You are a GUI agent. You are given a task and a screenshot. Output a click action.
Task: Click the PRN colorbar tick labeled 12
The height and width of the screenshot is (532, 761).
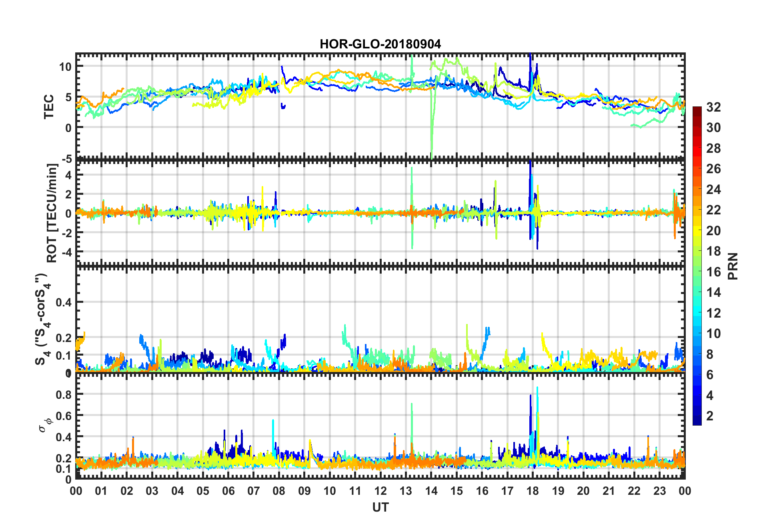click(714, 313)
